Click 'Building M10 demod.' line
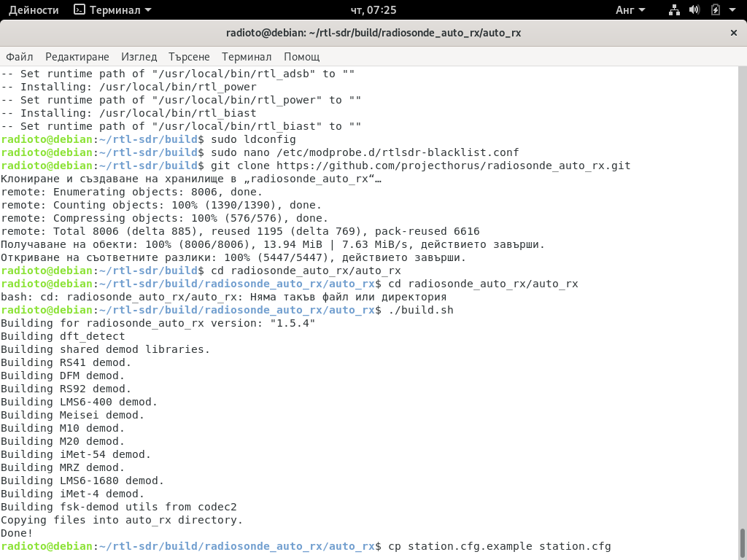Image resolution: width=747 pixels, height=560 pixels. click(x=63, y=429)
